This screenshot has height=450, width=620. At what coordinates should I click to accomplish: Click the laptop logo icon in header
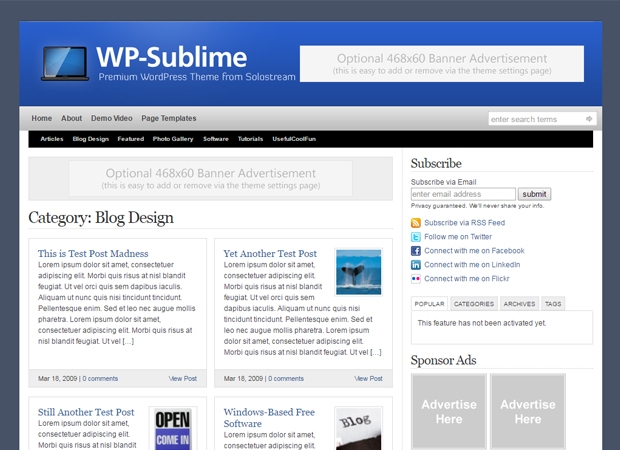pyautogui.click(x=65, y=63)
